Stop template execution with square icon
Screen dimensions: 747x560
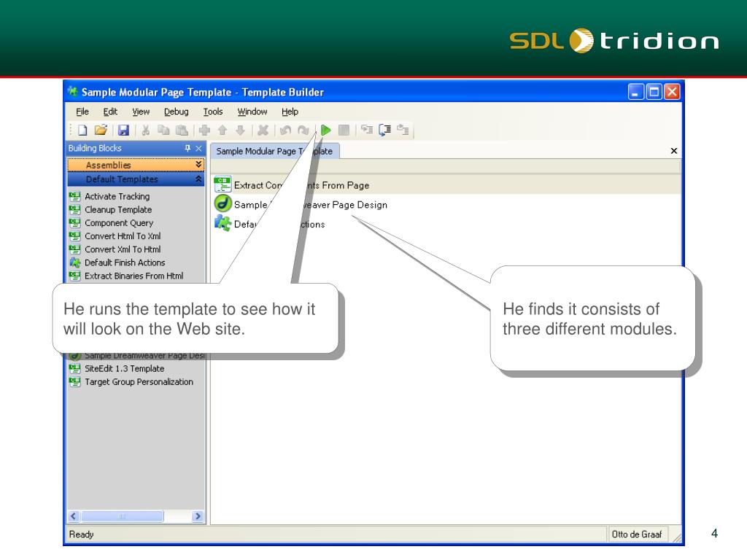pos(344,130)
